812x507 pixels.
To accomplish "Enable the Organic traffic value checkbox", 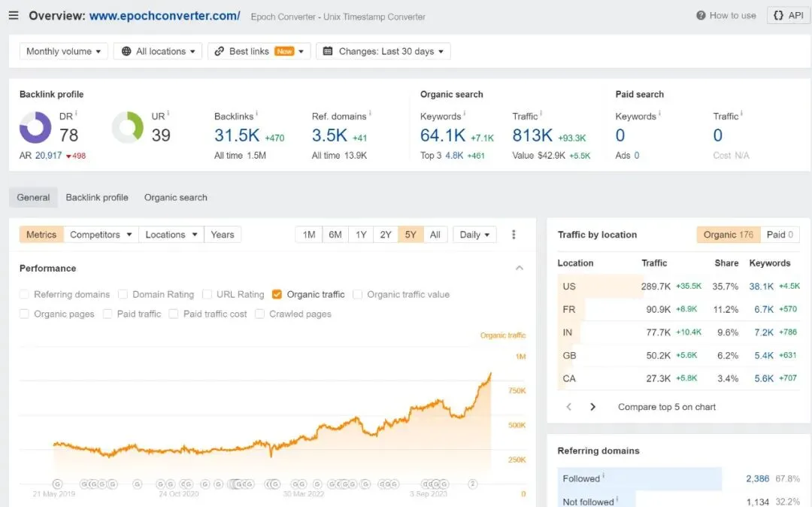I will (x=357, y=294).
